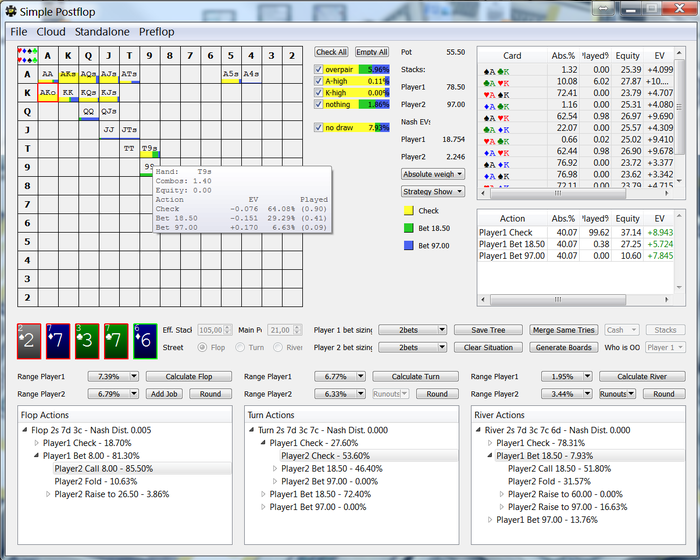
Task: Disable the nothing hand category checkbox
Action: pos(319,104)
